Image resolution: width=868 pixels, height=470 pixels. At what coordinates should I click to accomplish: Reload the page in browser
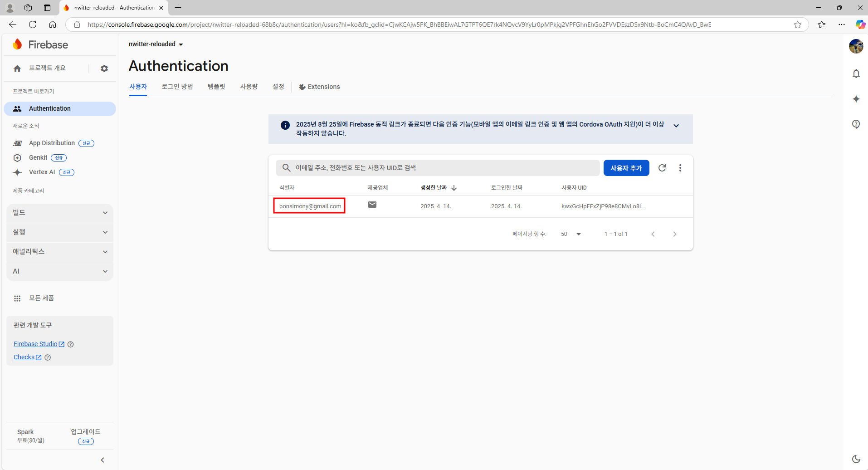click(33, 24)
